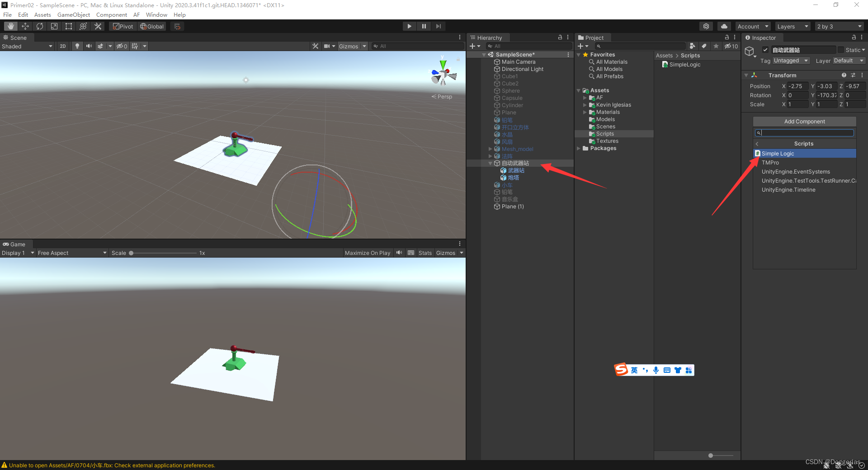Toggle scene grid visibility button
This screenshot has width=868, height=470.
pos(135,46)
